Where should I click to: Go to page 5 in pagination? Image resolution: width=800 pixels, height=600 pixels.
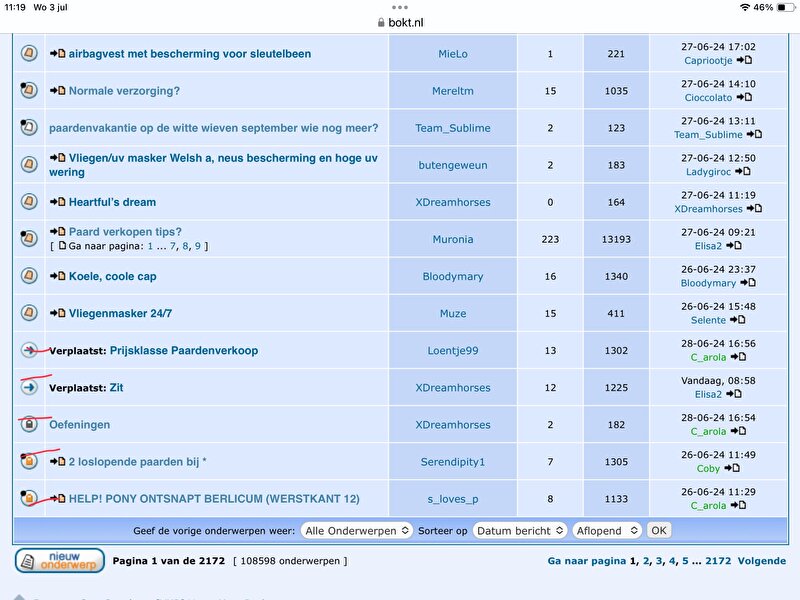[685, 561]
